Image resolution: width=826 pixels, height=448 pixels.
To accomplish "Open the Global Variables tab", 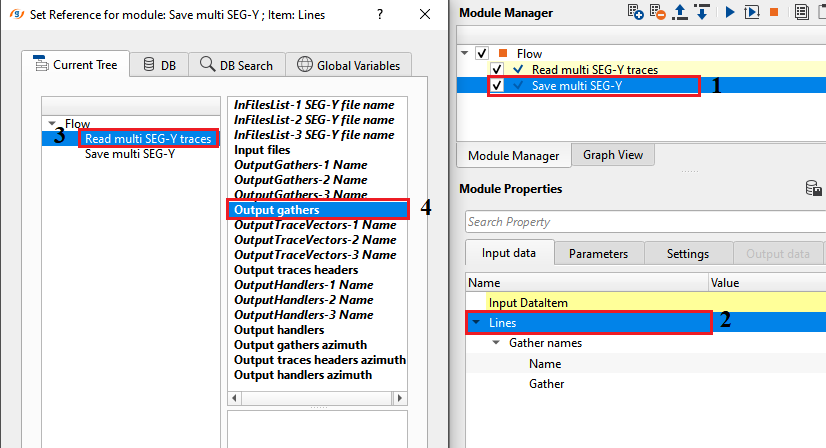I will 348,65.
